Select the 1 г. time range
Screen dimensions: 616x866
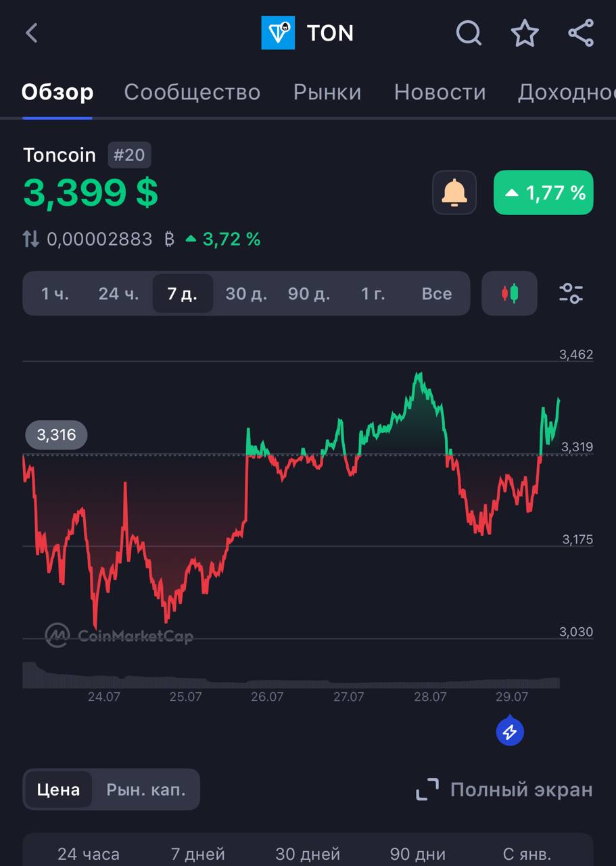pyautogui.click(x=373, y=294)
